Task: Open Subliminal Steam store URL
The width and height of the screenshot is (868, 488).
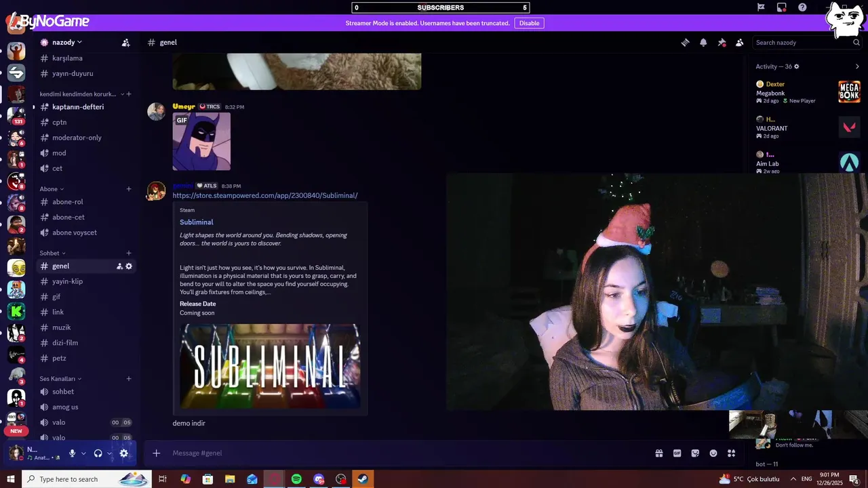Action: coord(265,195)
